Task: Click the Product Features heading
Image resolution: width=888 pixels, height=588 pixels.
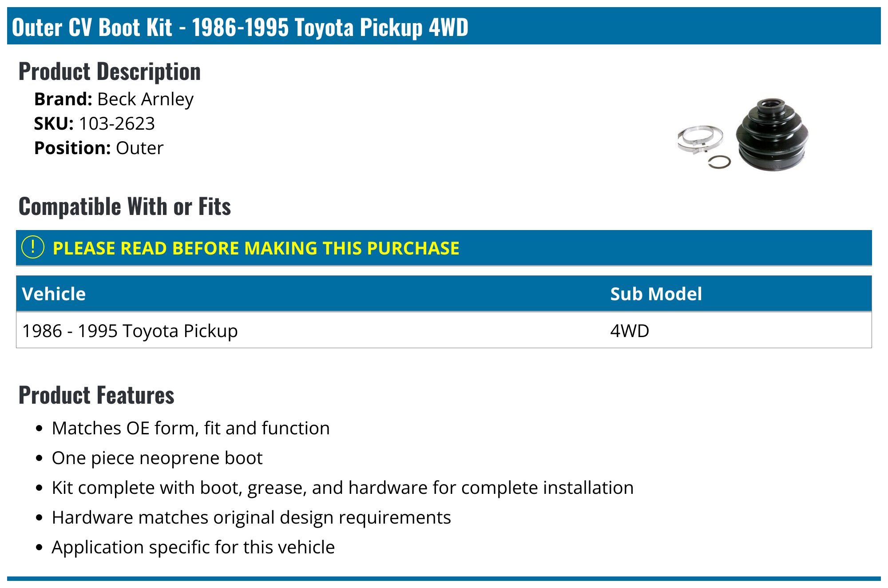Action: click(x=96, y=395)
